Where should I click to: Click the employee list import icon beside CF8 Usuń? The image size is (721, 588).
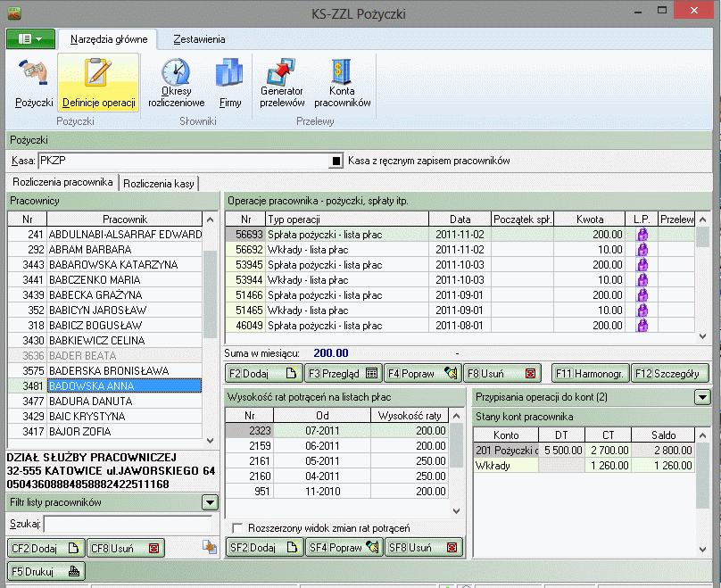click(210, 547)
